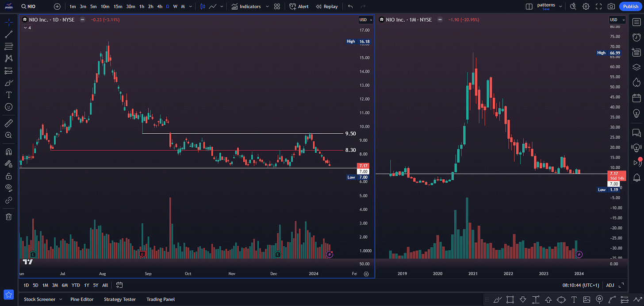Toggle ADJ adjusted data
Viewport: 644px width, 306px height.
click(610, 285)
